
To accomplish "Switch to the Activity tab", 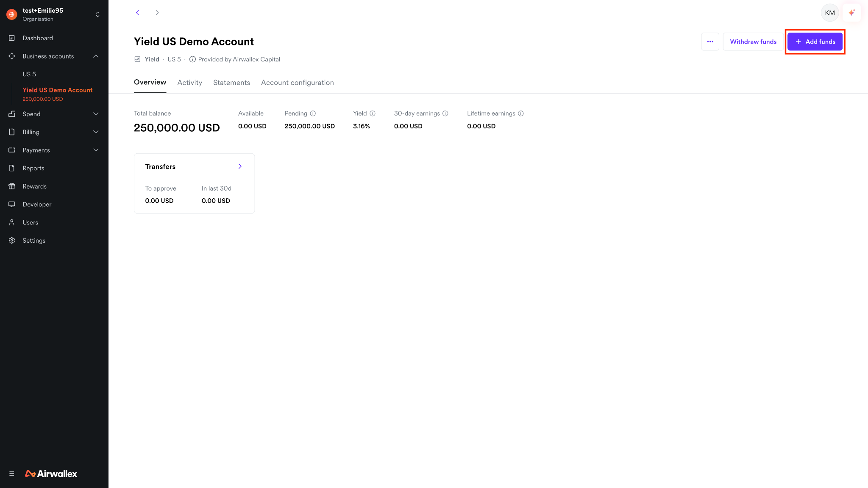I will click(190, 83).
